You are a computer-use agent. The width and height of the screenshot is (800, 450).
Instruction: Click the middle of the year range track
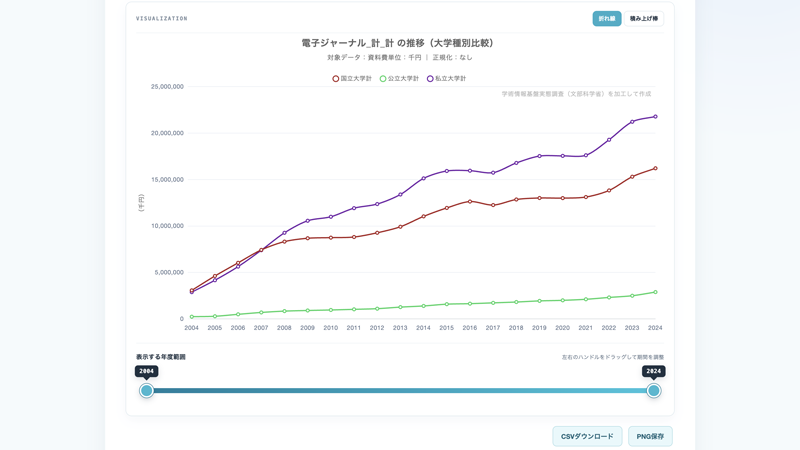tap(400, 391)
